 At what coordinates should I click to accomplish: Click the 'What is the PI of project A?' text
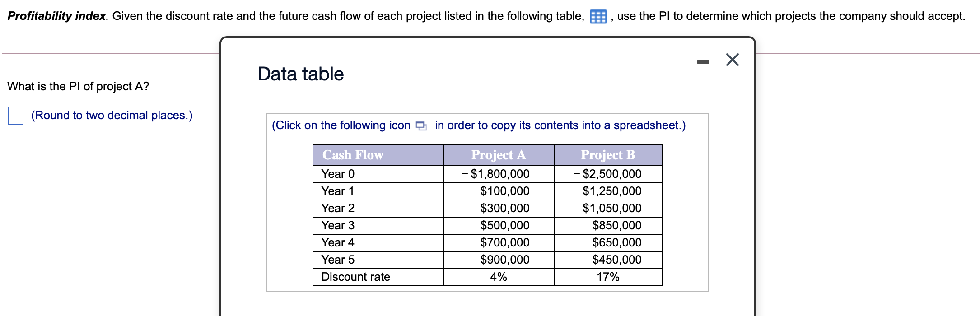click(78, 86)
